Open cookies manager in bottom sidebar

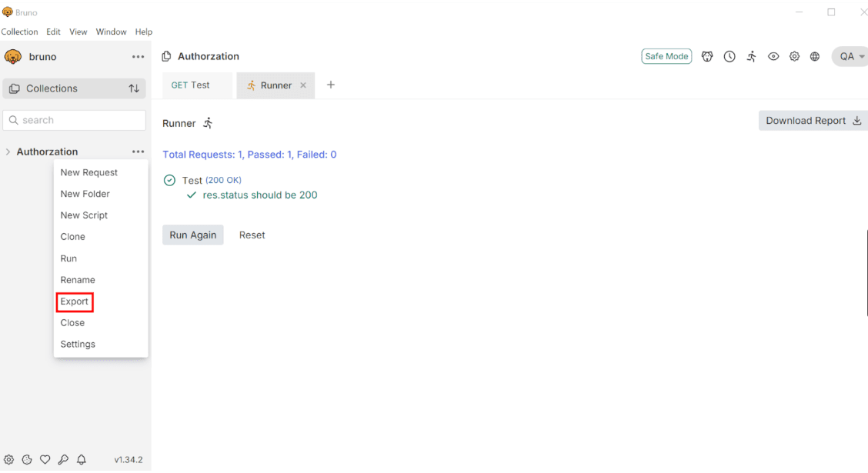point(27,460)
